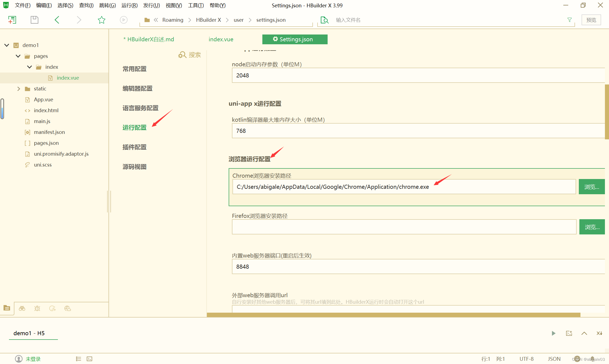
Task: Open the sync refresh panel icon
Action: coord(52,308)
